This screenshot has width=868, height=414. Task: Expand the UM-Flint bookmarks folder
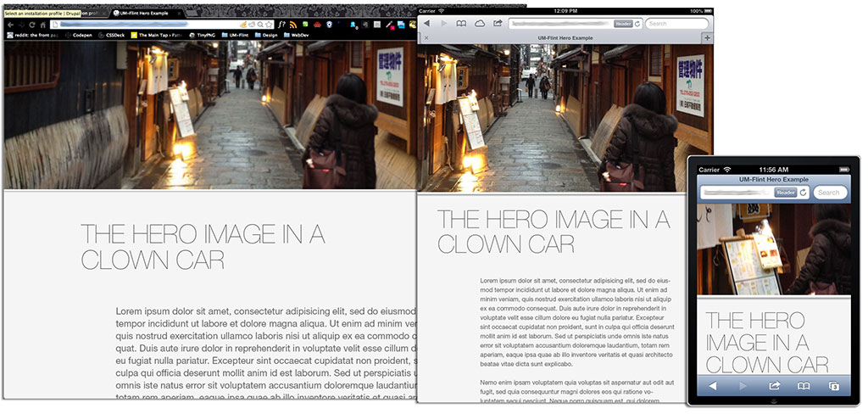point(235,36)
